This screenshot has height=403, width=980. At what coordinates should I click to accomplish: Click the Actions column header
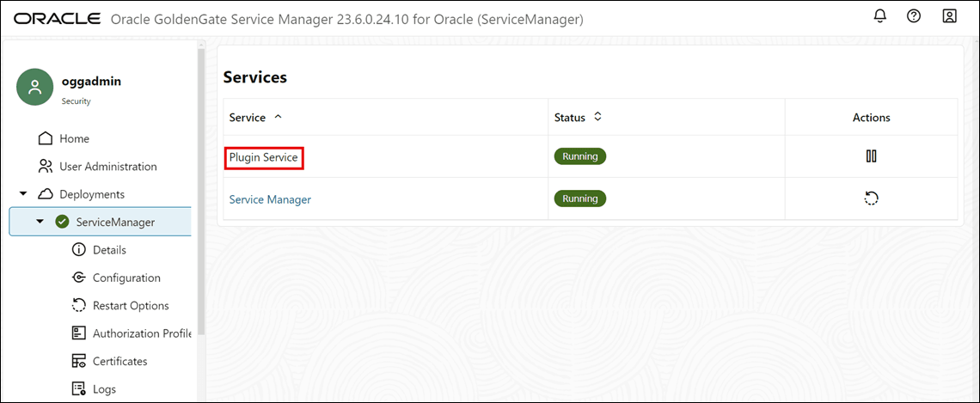(871, 117)
